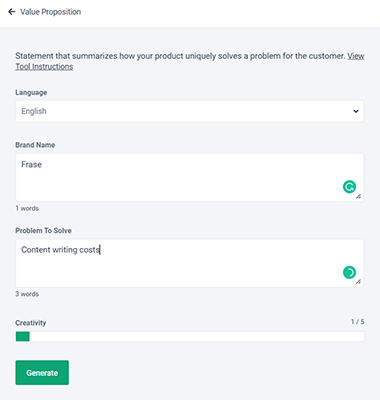Click the Grammarly icon in Brand Name field
The width and height of the screenshot is (380, 400).
[349, 187]
